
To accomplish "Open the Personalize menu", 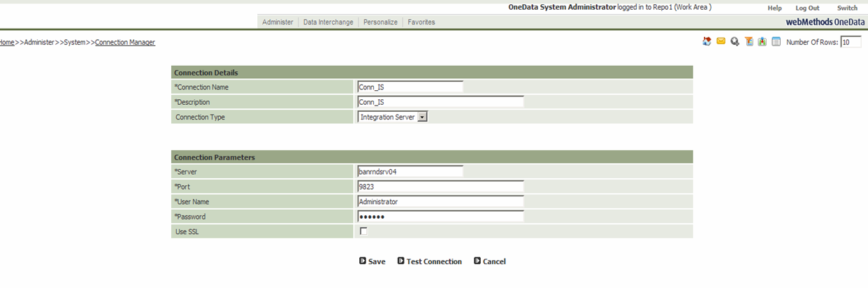I will (x=380, y=22).
